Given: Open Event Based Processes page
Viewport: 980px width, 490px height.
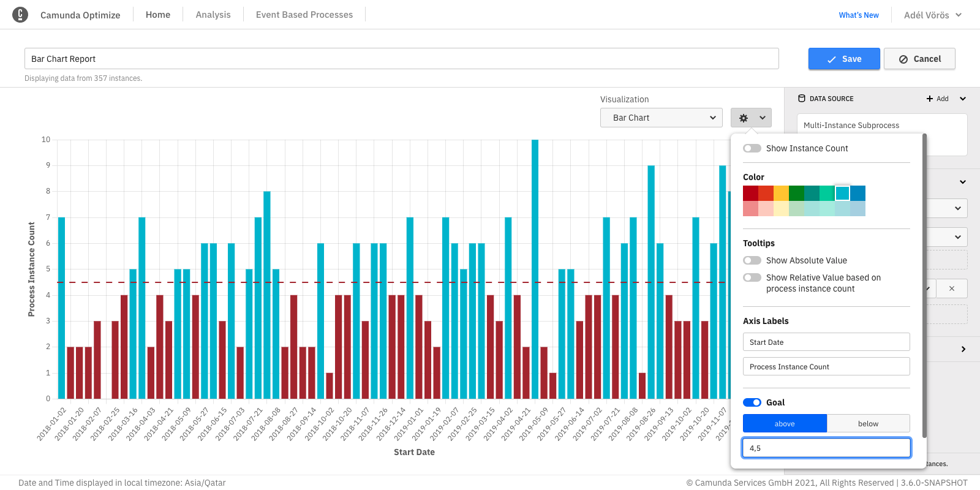Looking at the screenshot, I should point(304,15).
